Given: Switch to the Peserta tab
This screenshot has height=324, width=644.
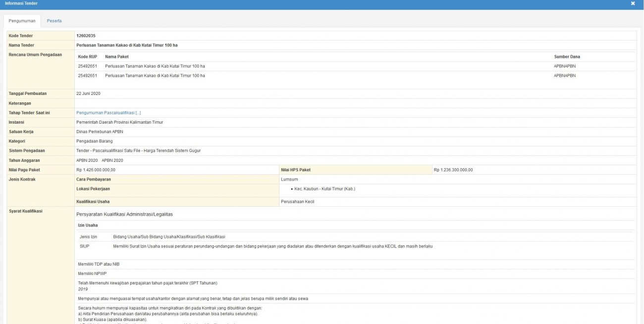Looking at the screenshot, I should [54, 21].
